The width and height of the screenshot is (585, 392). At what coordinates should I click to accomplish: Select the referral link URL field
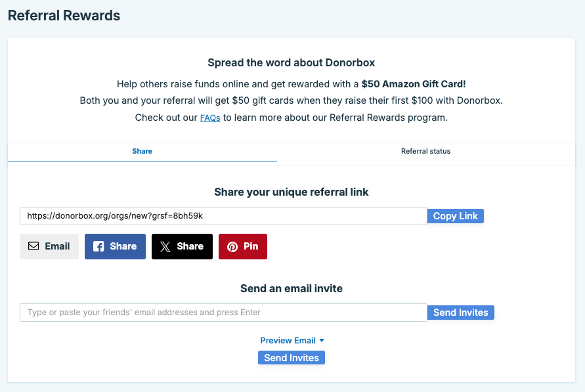223,216
